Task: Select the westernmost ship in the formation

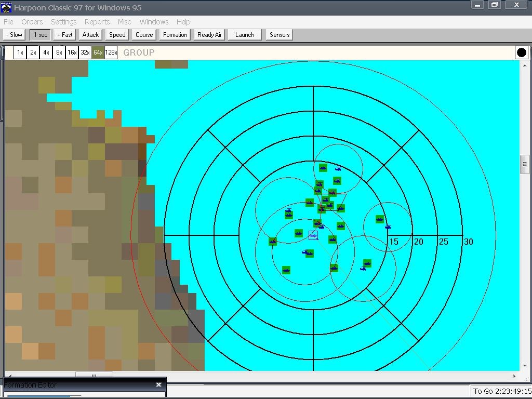Action: (x=273, y=242)
